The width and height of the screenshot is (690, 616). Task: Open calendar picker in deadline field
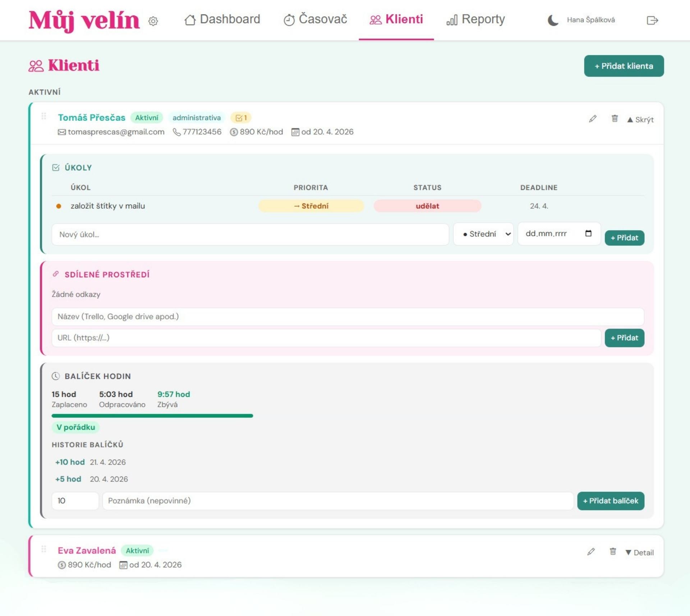click(x=588, y=233)
